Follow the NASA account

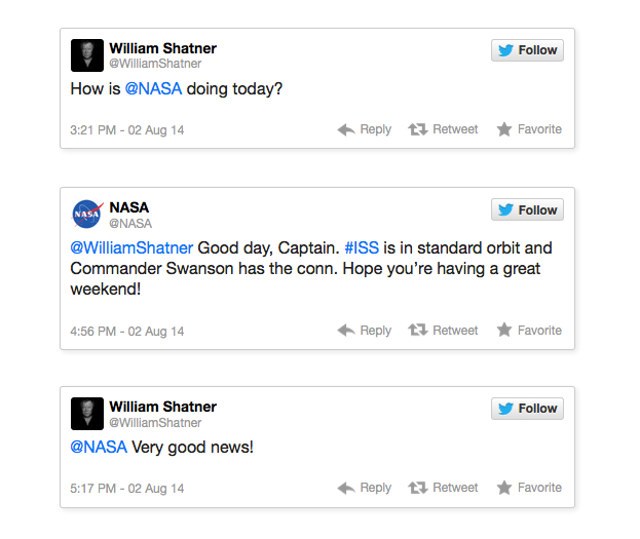click(527, 210)
